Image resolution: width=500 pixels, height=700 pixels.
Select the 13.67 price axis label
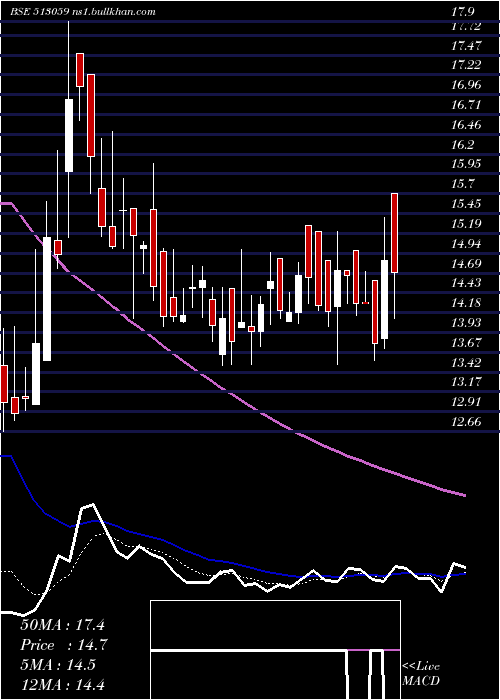(x=466, y=343)
